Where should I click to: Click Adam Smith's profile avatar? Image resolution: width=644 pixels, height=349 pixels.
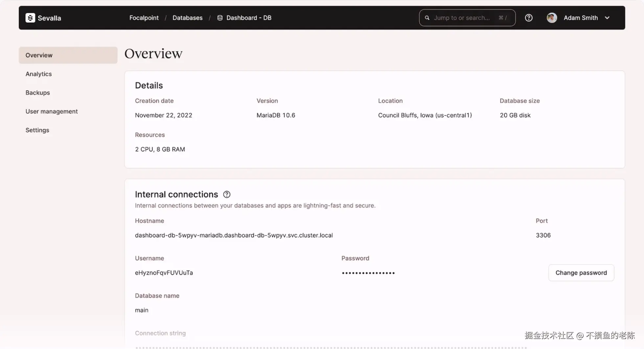coord(552,18)
